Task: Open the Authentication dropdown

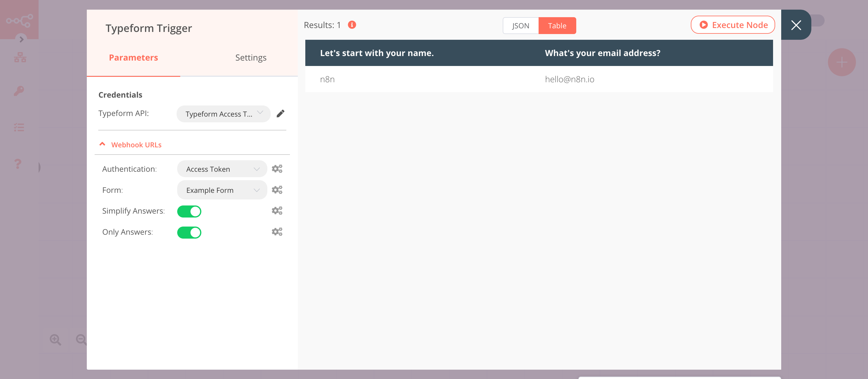Action: coord(222,169)
